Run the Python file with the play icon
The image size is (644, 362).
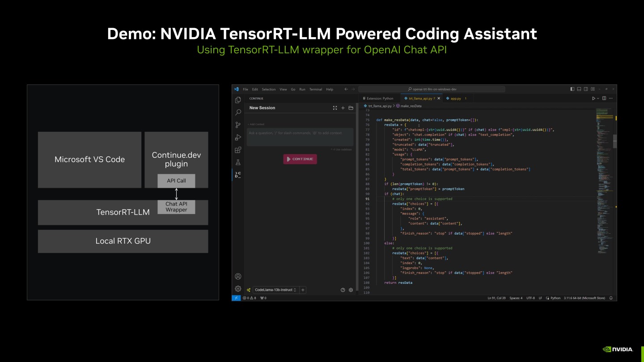click(x=594, y=98)
